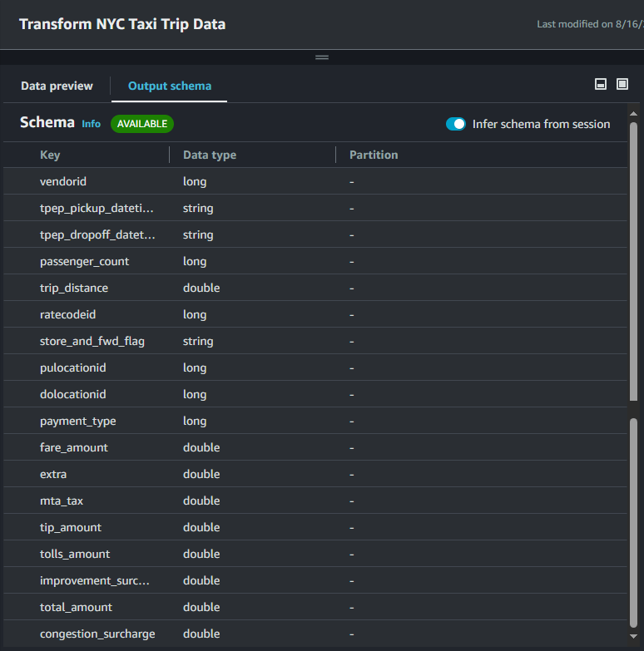Select the congestion_surcharge key cell
Viewport: 644px width, 651px height.
point(97,634)
